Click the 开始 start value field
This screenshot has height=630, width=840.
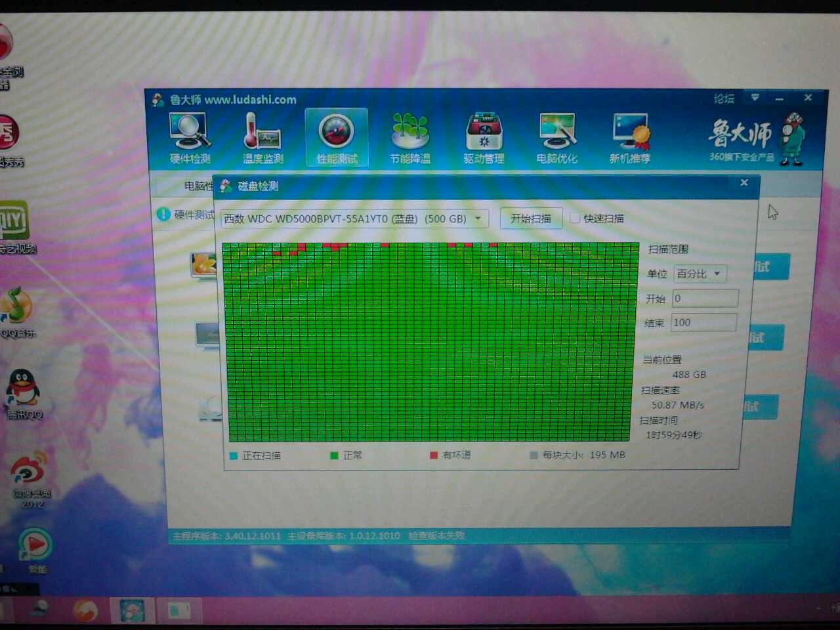tap(705, 299)
